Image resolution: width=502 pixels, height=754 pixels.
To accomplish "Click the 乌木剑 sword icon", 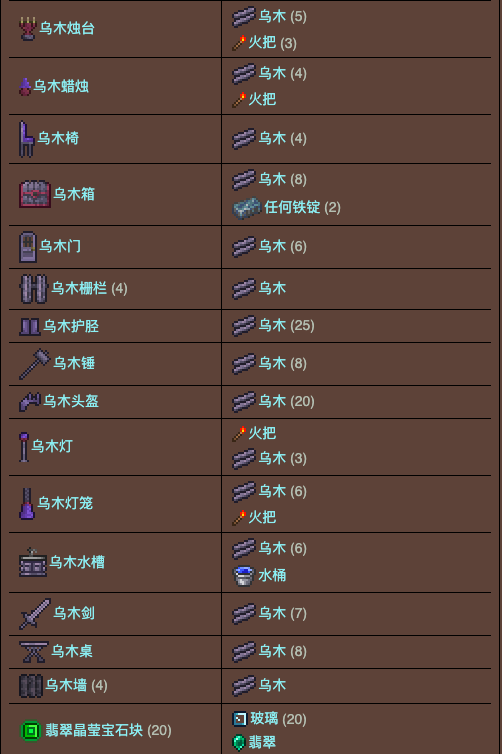I will (35, 614).
